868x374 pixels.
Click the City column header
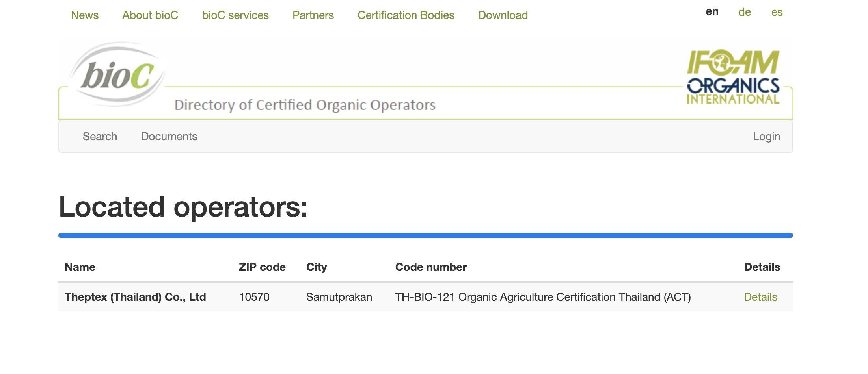317,267
